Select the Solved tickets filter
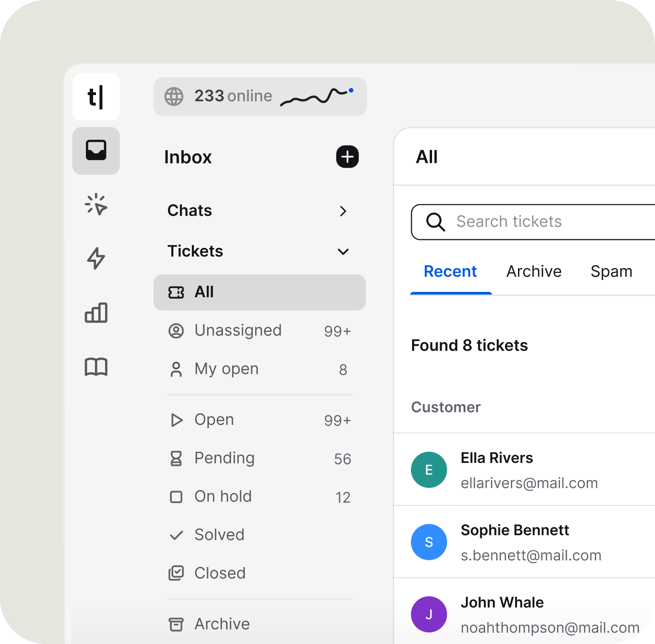 coord(260,535)
